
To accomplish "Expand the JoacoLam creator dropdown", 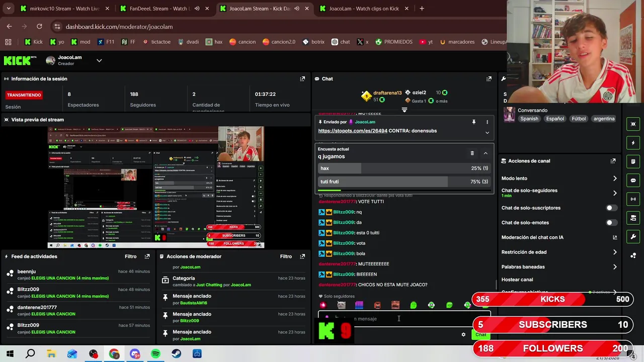I will click(x=99, y=61).
